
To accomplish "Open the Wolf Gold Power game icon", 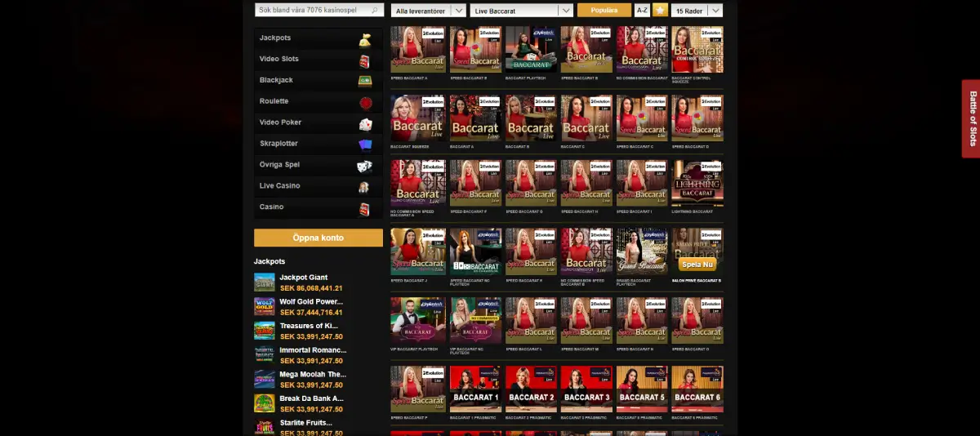I will [265, 306].
